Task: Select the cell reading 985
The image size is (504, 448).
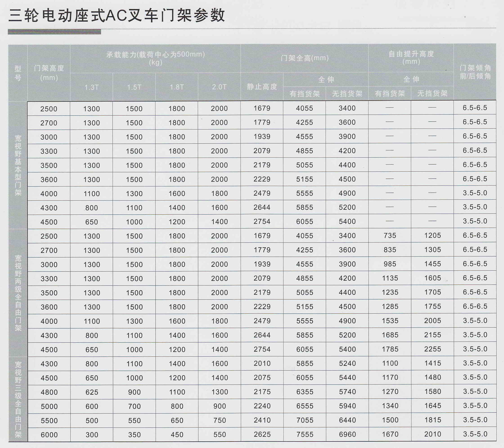Action: click(x=390, y=264)
